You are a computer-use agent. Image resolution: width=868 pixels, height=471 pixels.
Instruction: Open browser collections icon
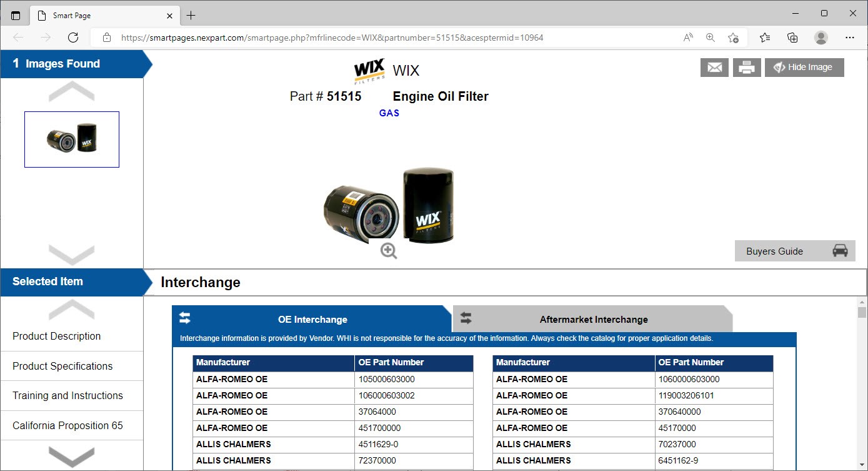pyautogui.click(x=792, y=38)
